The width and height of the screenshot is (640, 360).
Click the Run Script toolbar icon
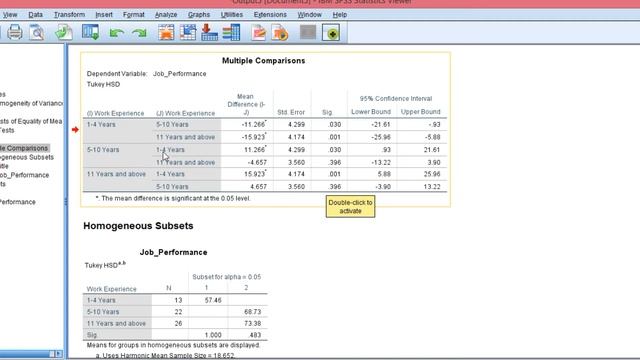click(x=280, y=32)
